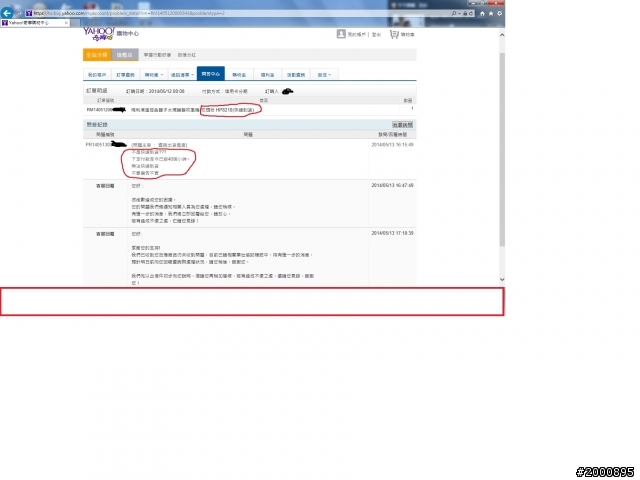Click the scrollbar down arrow
640x480 pixels.
[502, 280]
